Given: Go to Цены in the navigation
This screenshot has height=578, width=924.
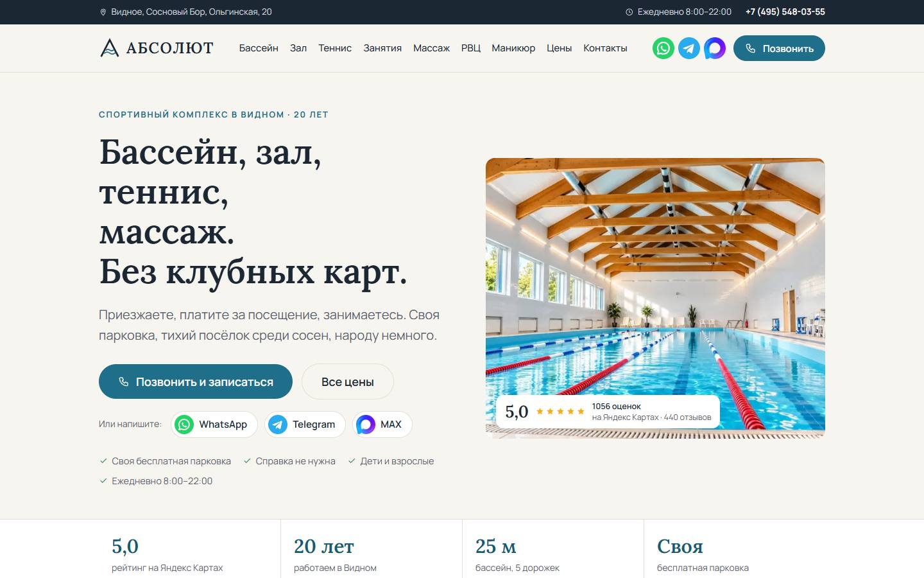Looking at the screenshot, I should 559,48.
